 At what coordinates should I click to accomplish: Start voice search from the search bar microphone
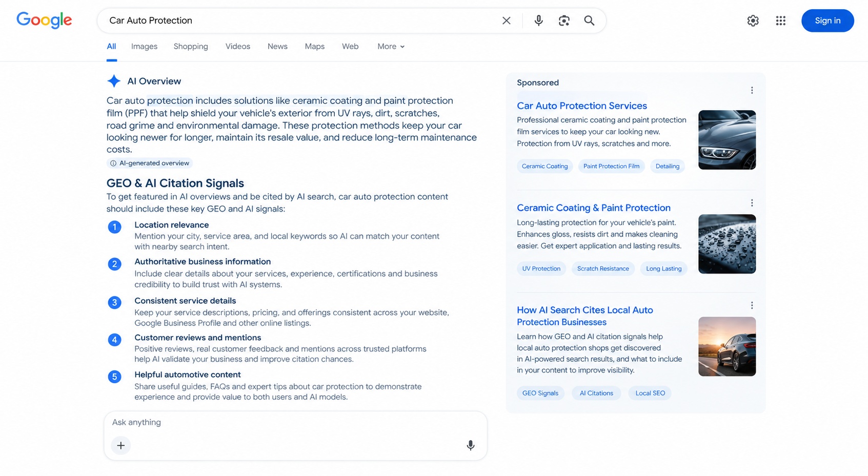538,20
